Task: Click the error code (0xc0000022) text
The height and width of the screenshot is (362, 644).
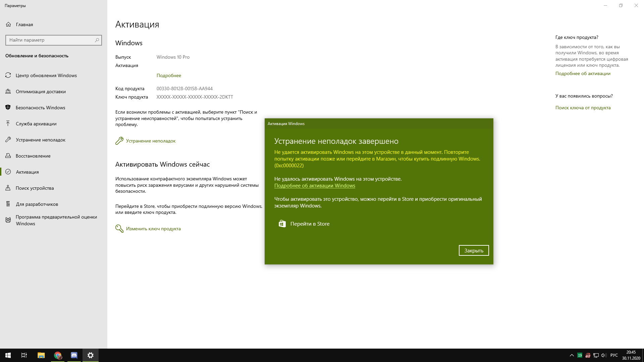Action: (289, 166)
